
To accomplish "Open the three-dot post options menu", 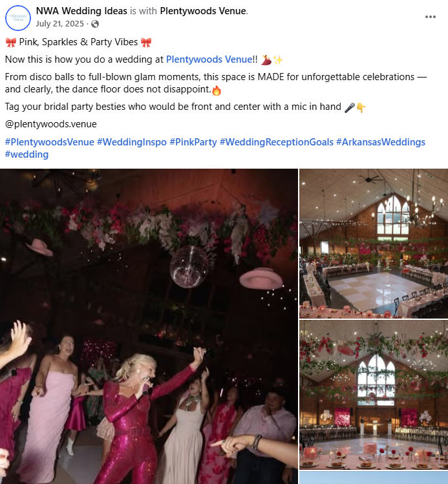I will click(430, 17).
